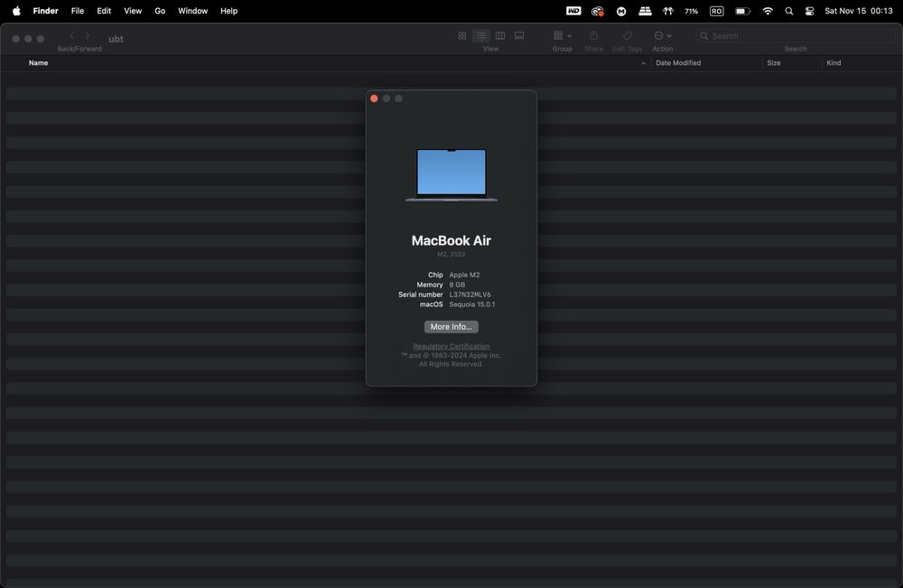Switch Finder to column view

500,36
